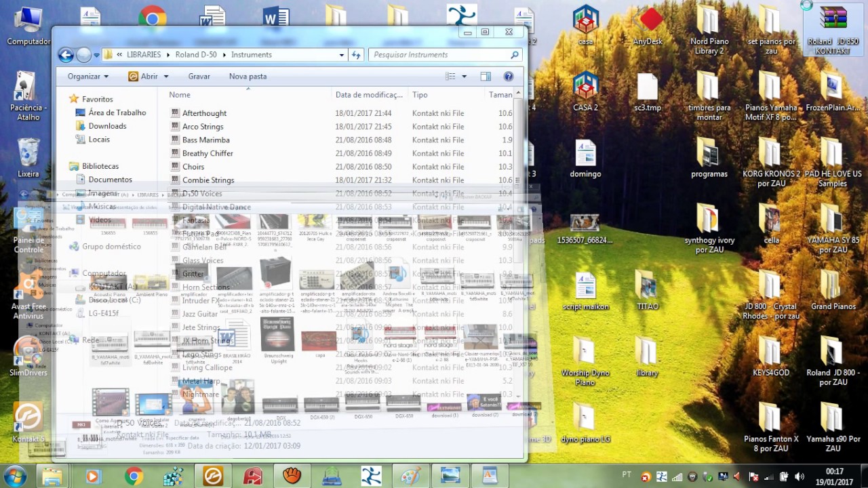Sort by the Tipo column header
Screen dimensions: 868x488
420,95
